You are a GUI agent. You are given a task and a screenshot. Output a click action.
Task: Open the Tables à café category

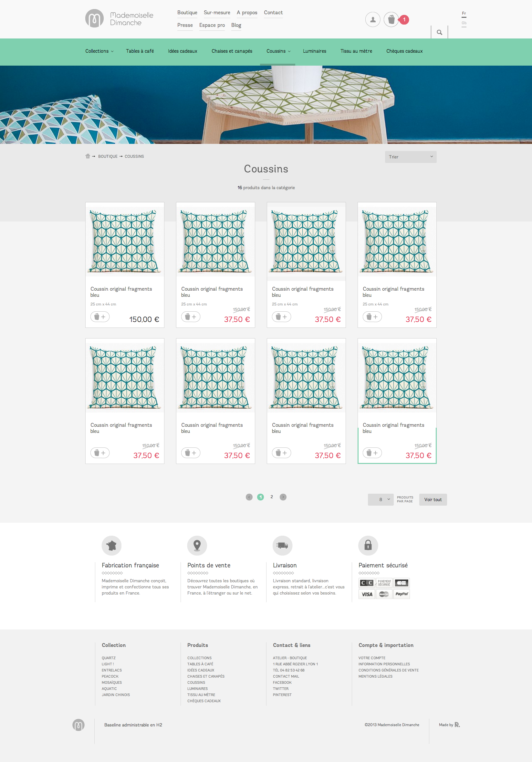[x=140, y=51]
